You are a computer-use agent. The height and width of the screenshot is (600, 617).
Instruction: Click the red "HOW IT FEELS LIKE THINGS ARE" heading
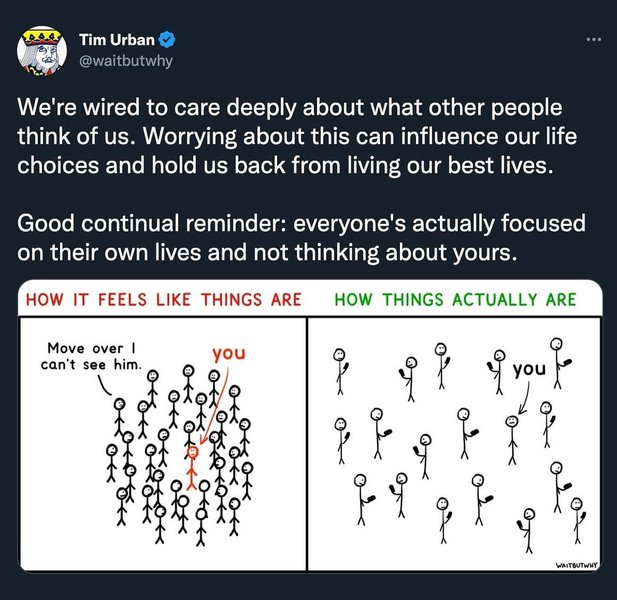pos(156,299)
